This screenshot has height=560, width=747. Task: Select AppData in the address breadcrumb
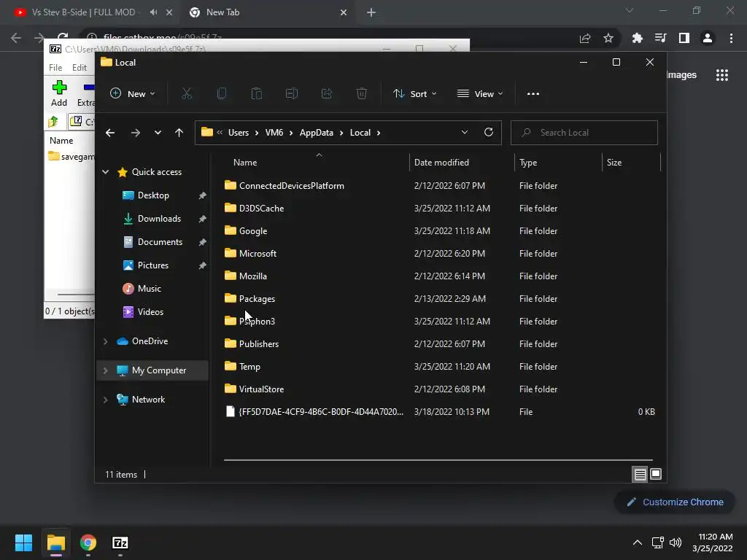pyautogui.click(x=317, y=133)
